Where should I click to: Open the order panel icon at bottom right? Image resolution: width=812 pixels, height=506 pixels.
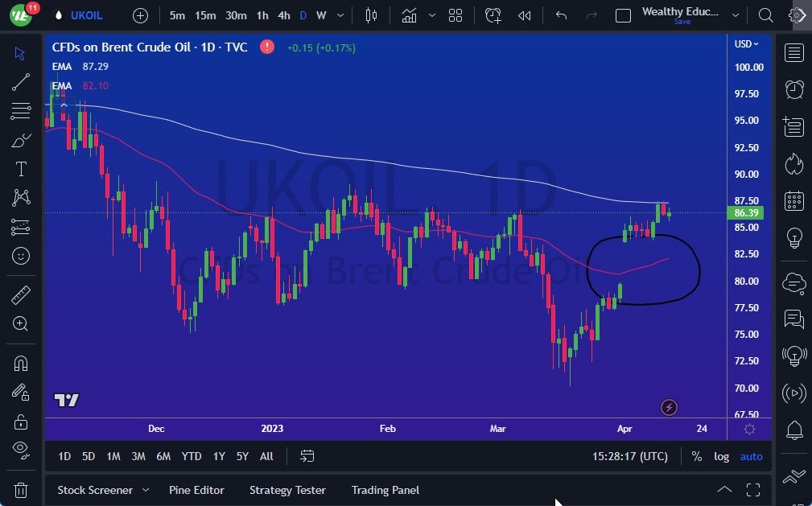coord(793,476)
